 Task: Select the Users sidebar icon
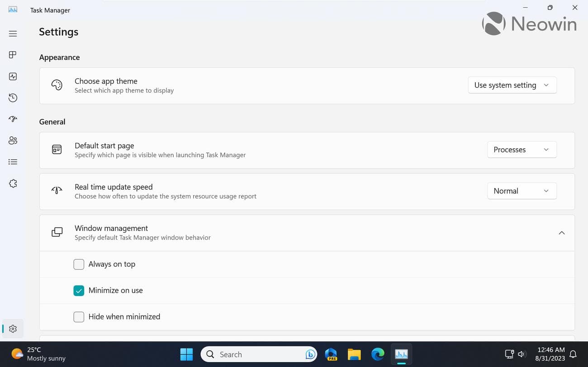point(13,140)
